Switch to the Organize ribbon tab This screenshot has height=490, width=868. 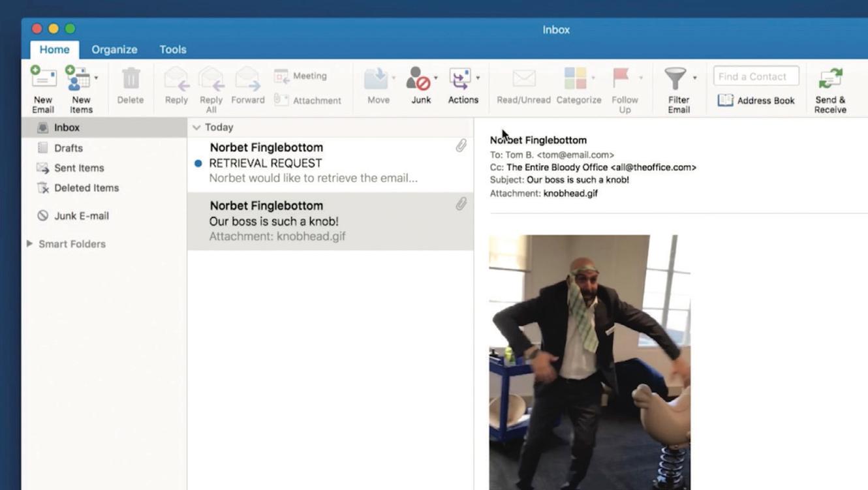coord(114,50)
